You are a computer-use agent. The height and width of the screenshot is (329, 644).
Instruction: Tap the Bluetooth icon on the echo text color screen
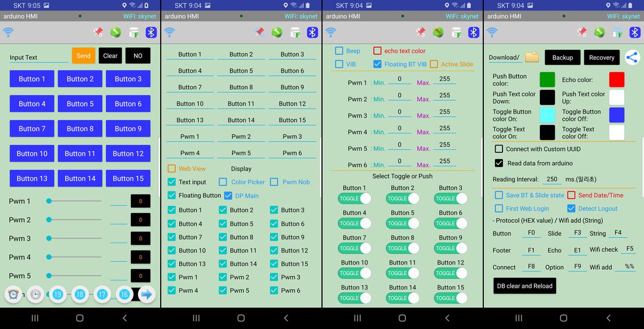(474, 33)
